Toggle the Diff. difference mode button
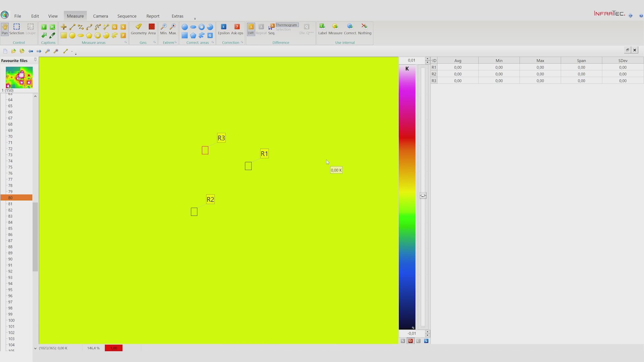 tap(251, 29)
